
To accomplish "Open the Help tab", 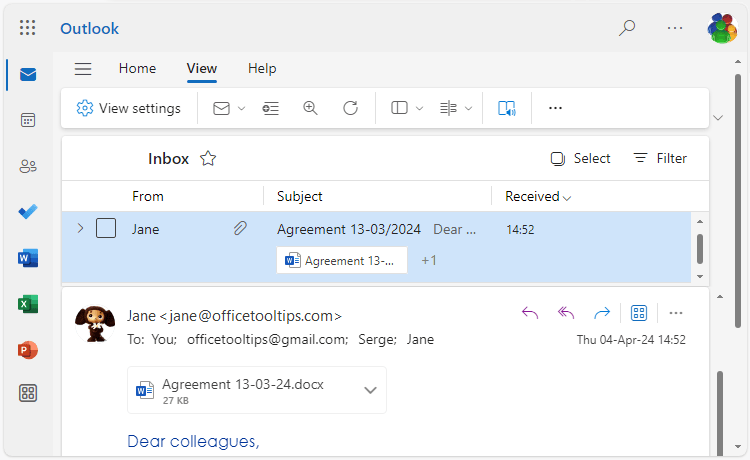I will pyautogui.click(x=262, y=68).
